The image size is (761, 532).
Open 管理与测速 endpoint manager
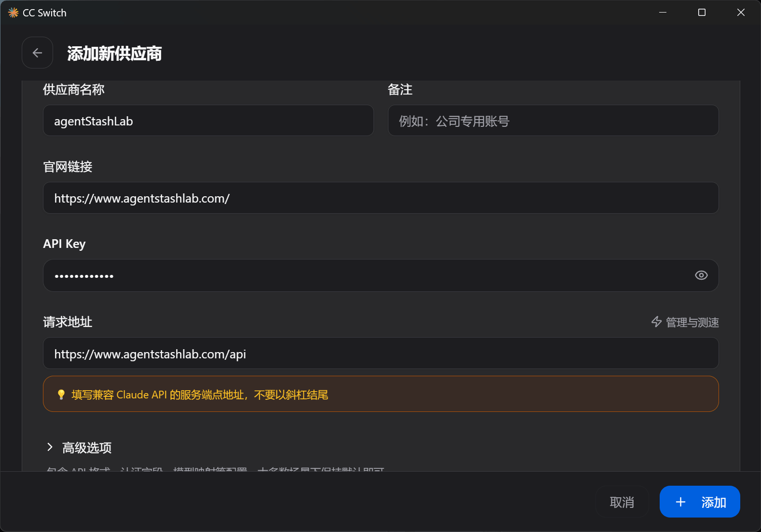tap(685, 322)
